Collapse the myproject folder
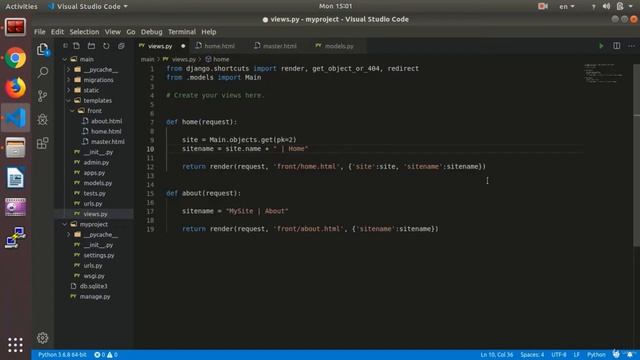The width and height of the screenshot is (640, 360). coord(65,224)
